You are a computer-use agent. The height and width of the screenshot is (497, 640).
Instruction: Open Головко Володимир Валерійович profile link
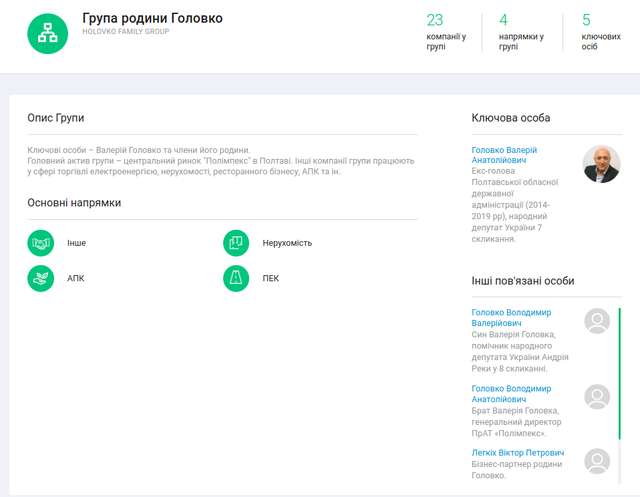pyautogui.click(x=510, y=317)
